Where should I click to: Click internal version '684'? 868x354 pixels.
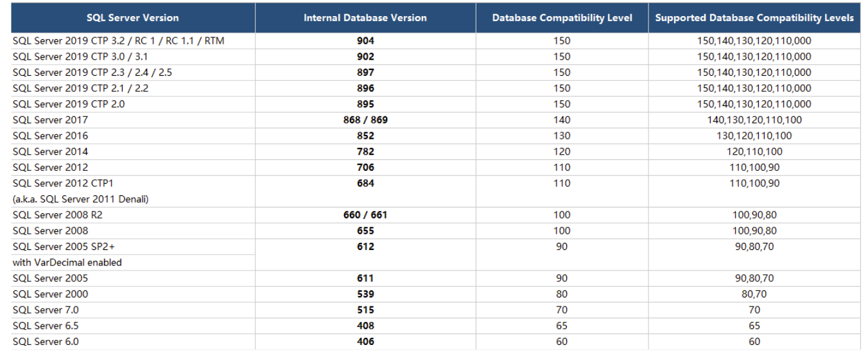click(365, 183)
